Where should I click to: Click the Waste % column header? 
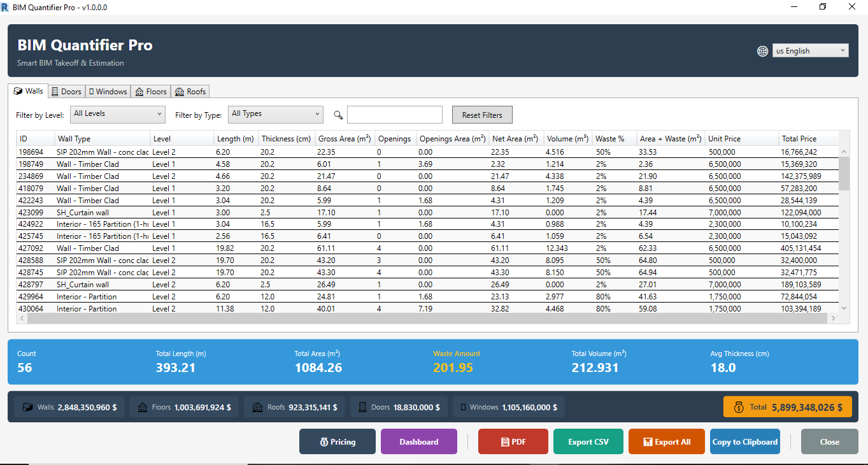[x=614, y=139]
